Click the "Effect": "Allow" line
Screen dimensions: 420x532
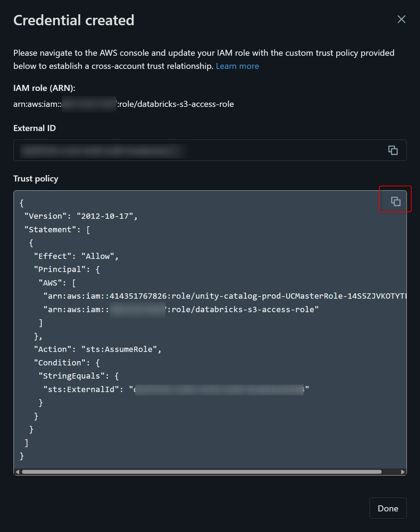point(76,256)
